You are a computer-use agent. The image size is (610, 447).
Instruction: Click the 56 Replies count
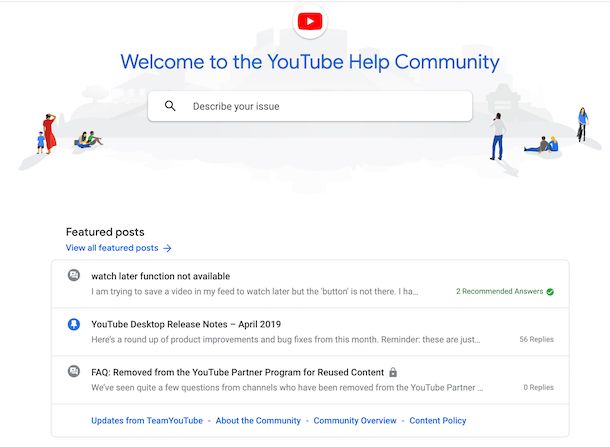pyautogui.click(x=536, y=339)
